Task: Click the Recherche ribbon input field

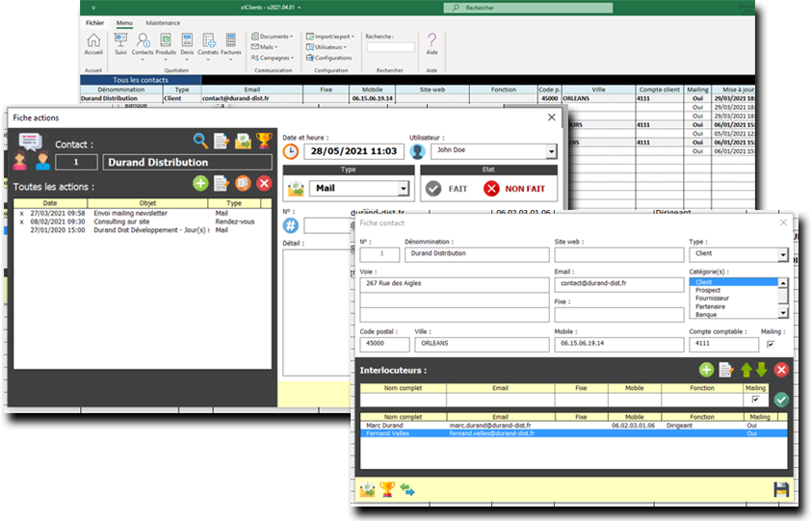Action: point(390,47)
